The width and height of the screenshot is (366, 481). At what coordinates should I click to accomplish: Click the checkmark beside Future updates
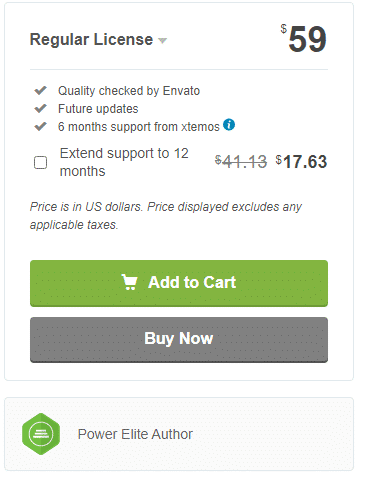[41, 108]
